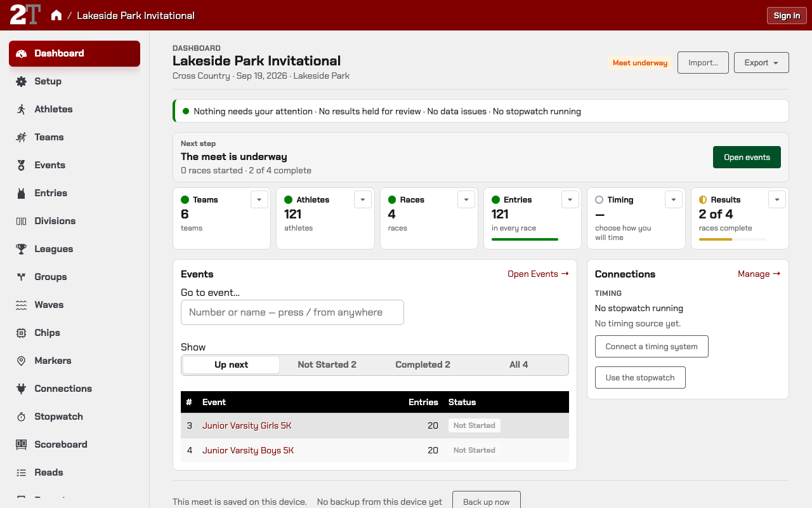Click Use the stopwatch button
This screenshot has width=812, height=508.
(x=640, y=378)
